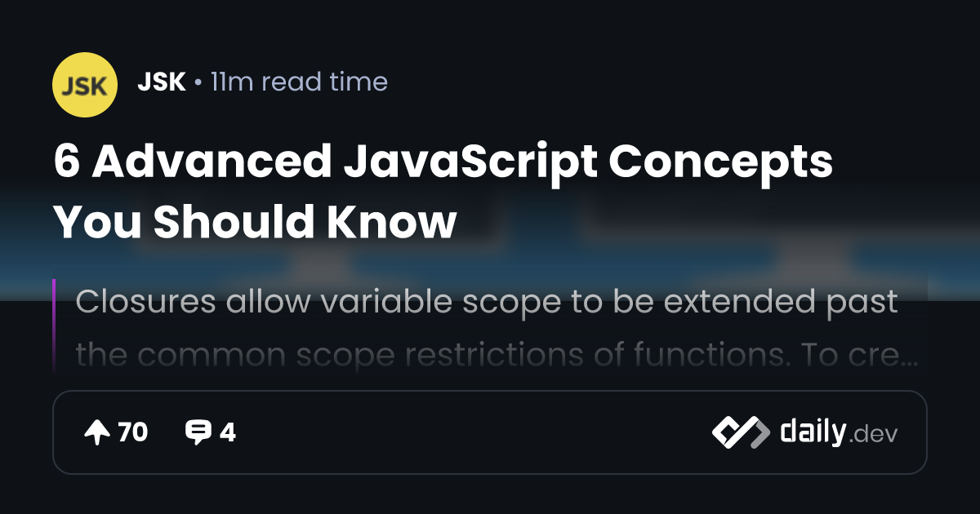This screenshot has height=514, width=980.
Task: Click the comment count of 4
Action: (228, 432)
